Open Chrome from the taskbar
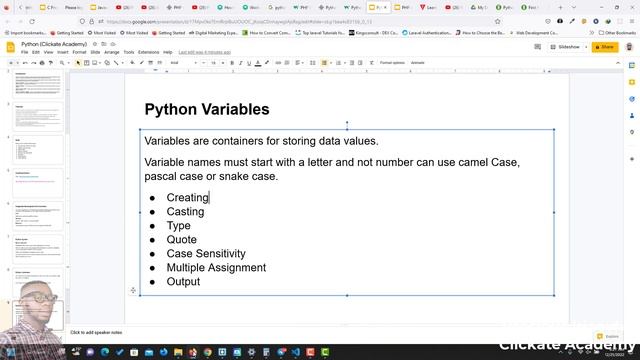This screenshot has height=360, width=640. coord(208,352)
